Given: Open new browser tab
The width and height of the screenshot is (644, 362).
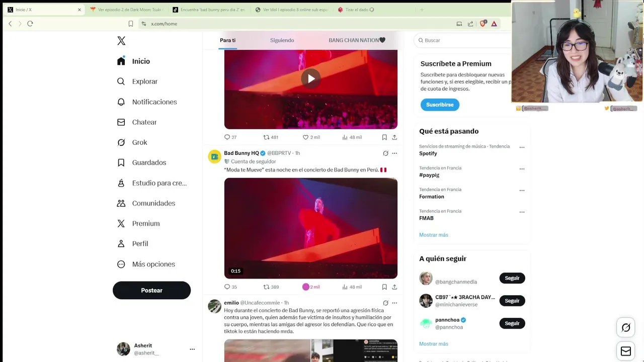Looking at the screenshot, I should (422, 10).
